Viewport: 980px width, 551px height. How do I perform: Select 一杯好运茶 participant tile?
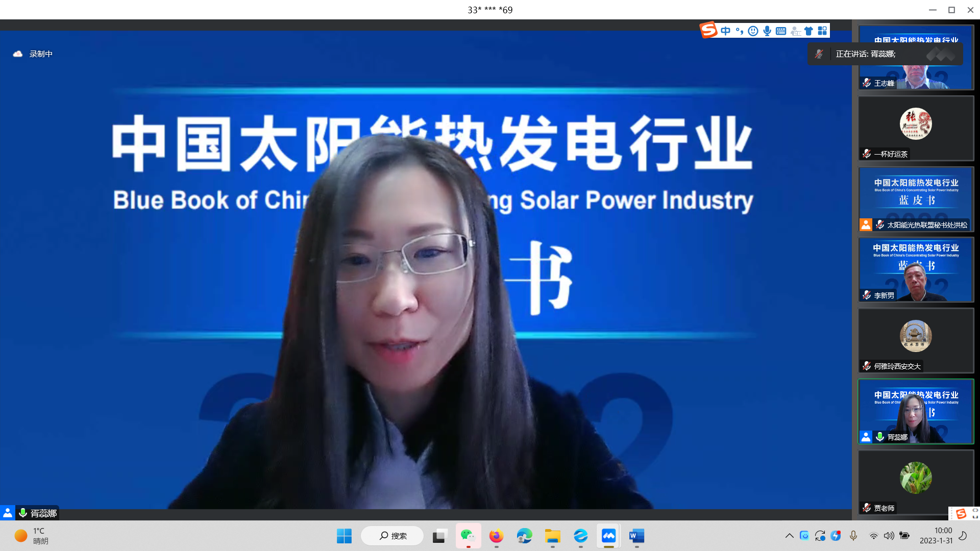[916, 128]
